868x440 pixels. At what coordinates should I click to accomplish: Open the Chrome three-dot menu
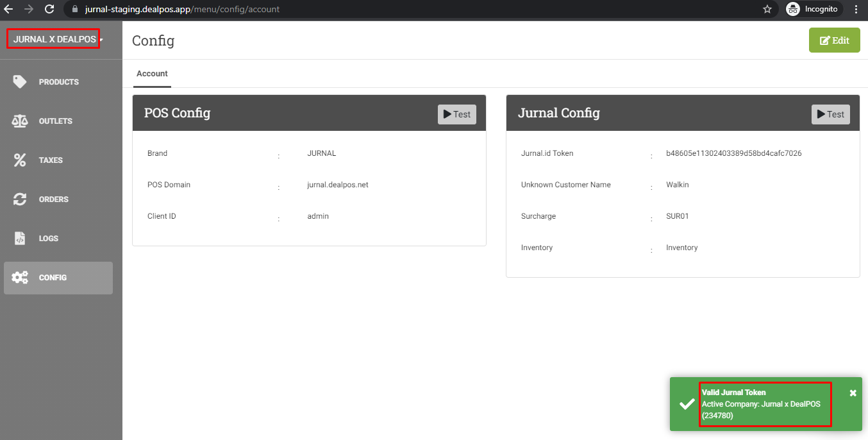(856, 10)
